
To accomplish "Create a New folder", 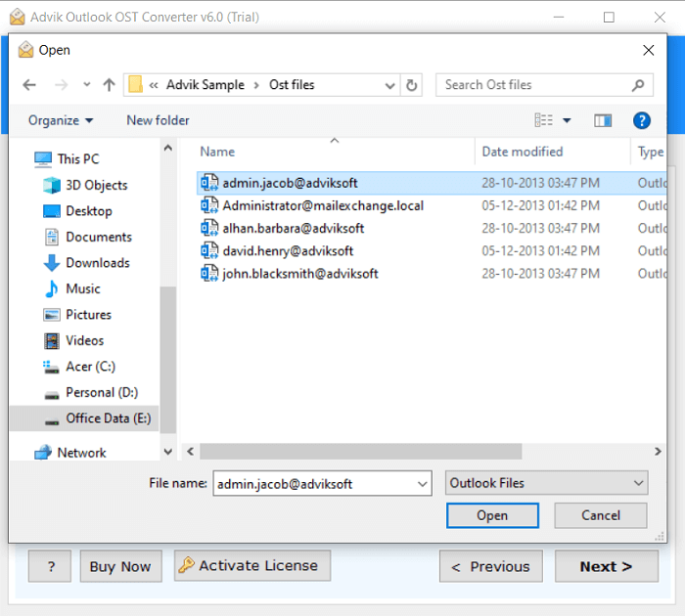I will point(158,120).
